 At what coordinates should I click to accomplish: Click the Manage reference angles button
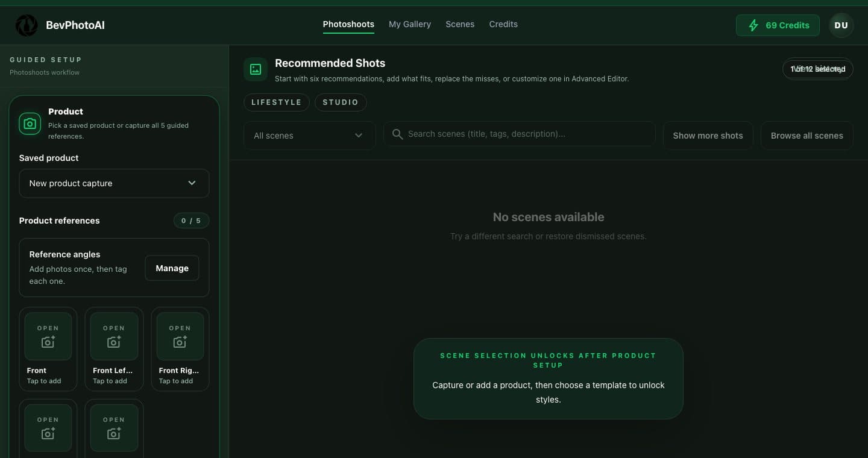tap(172, 268)
